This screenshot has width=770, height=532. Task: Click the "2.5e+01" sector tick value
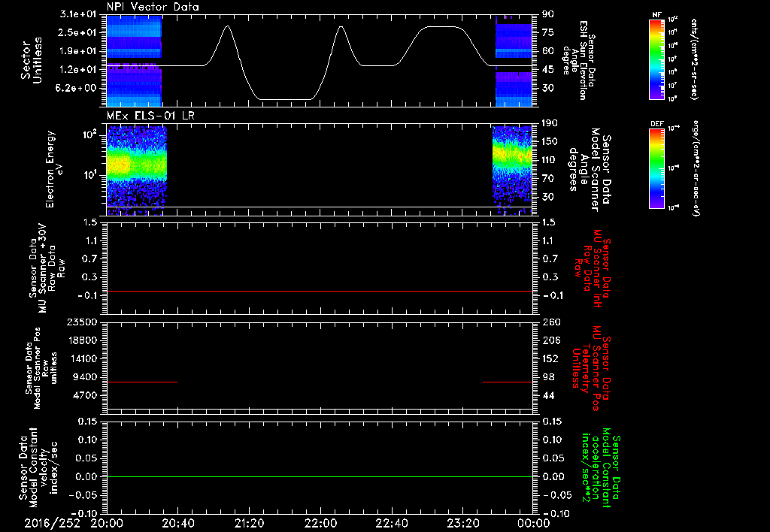point(79,33)
